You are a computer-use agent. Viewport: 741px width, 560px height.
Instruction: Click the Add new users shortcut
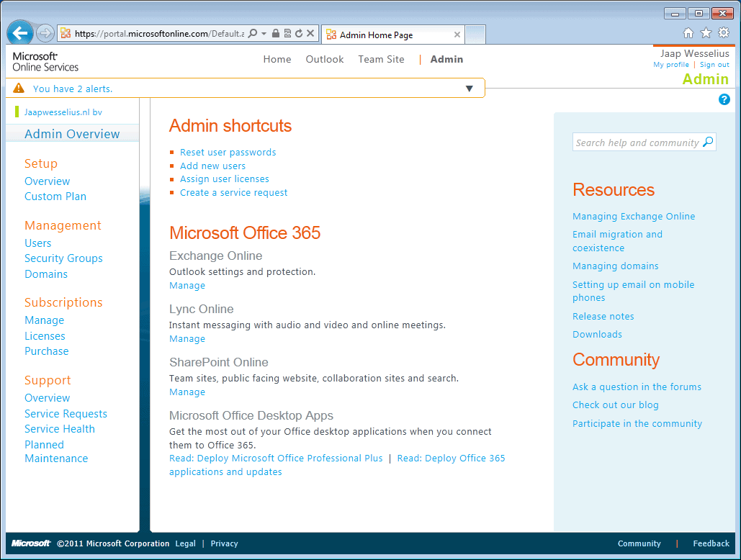[212, 166]
